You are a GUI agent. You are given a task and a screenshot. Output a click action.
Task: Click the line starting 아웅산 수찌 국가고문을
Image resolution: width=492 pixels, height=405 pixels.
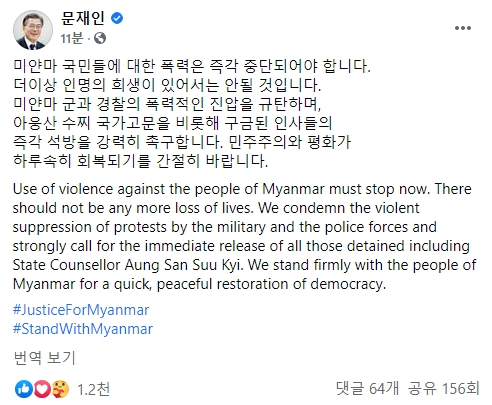pos(173,123)
